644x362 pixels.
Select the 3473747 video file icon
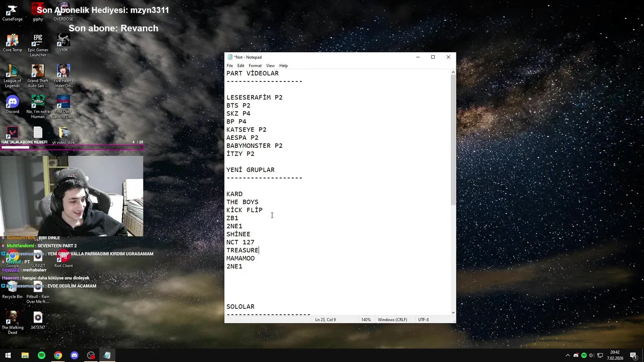[x=38, y=320]
